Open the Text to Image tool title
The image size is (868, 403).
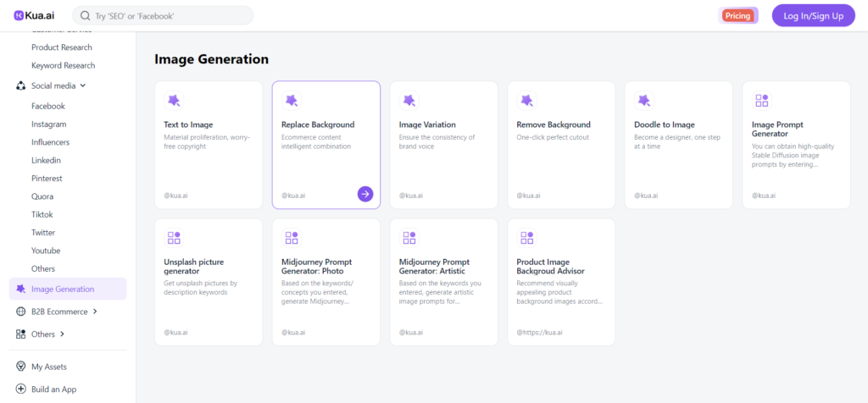[x=188, y=125]
